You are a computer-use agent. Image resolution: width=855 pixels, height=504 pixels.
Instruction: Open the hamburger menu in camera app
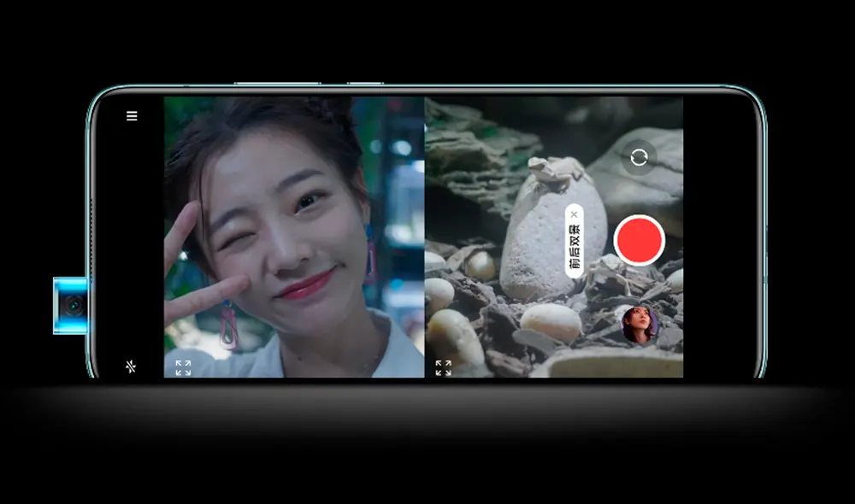coord(132,116)
